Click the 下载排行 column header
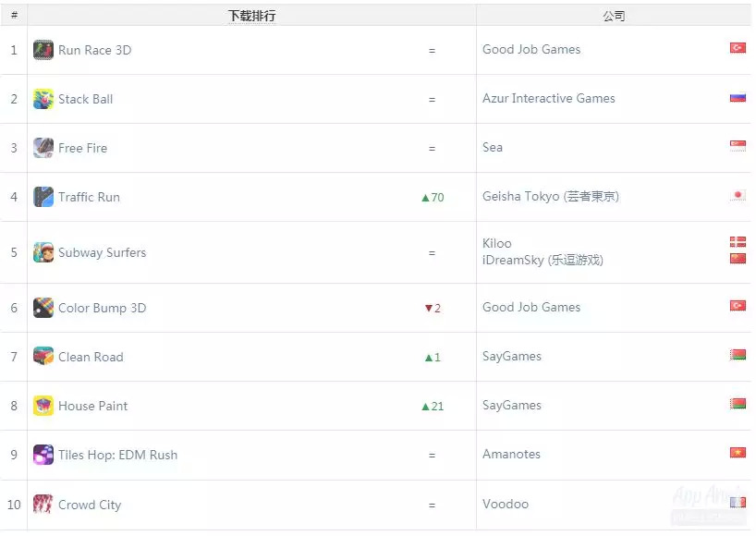This screenshot has height=536, width=756. (x=251, y=16)
